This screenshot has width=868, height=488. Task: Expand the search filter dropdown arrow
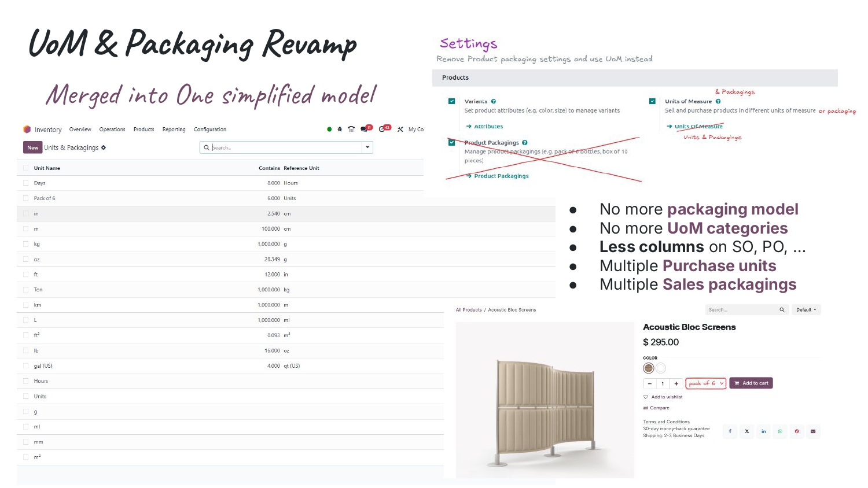tap(367, 147)
